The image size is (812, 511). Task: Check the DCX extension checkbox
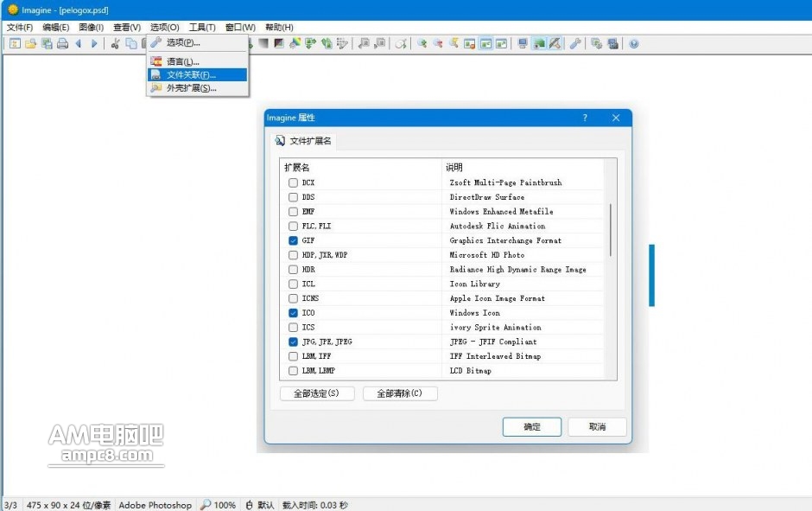tap(293, 182)
